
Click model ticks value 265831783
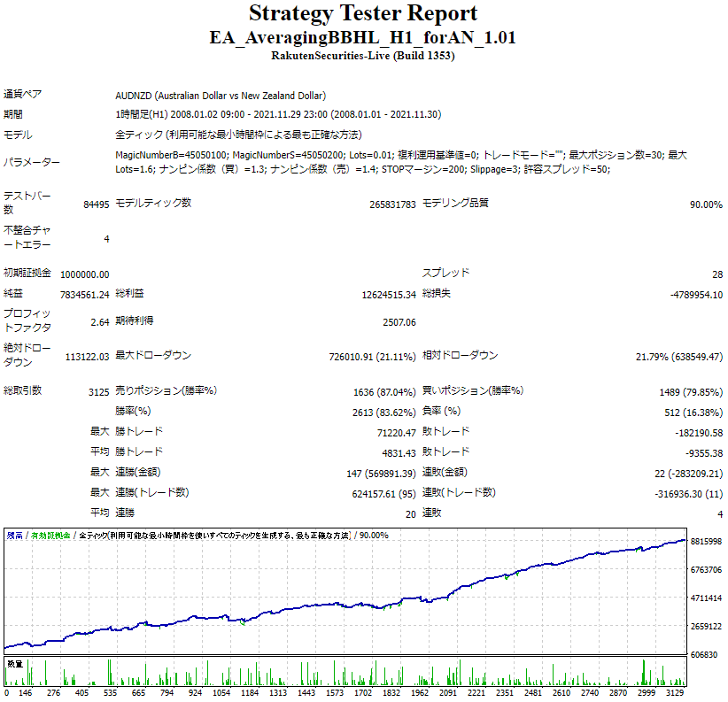click(x=392, y=204)
